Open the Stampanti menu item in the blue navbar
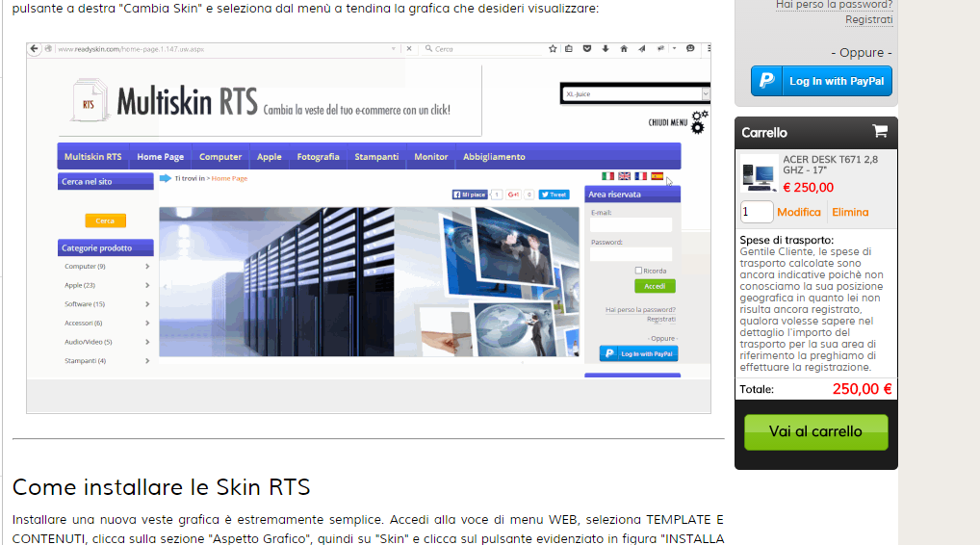Image resolution: width=980 pixels, height=545 pixels. [x=376, y=156]
